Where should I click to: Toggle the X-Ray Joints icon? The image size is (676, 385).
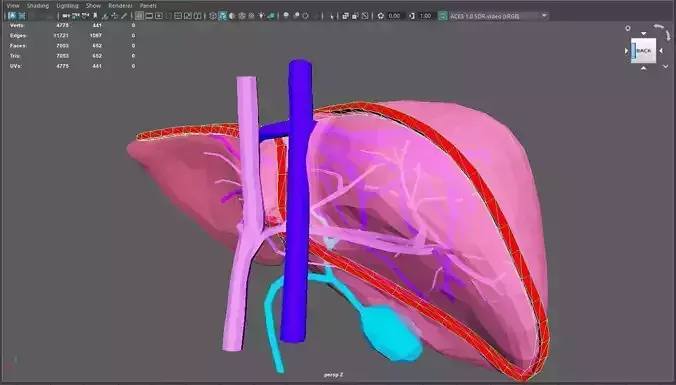coord(365,16)
